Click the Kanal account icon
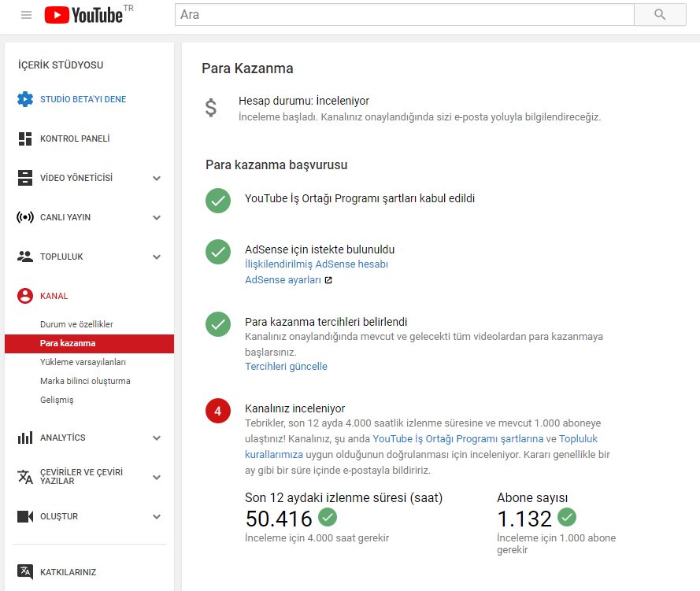Image resolution: width=700 pixels, height=591 pixels. pos(25,296)
